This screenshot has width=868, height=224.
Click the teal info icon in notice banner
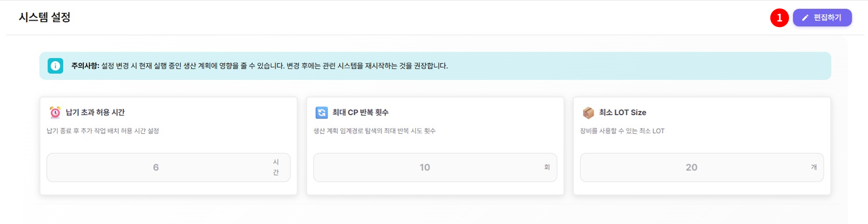click(x=55, y=66)
